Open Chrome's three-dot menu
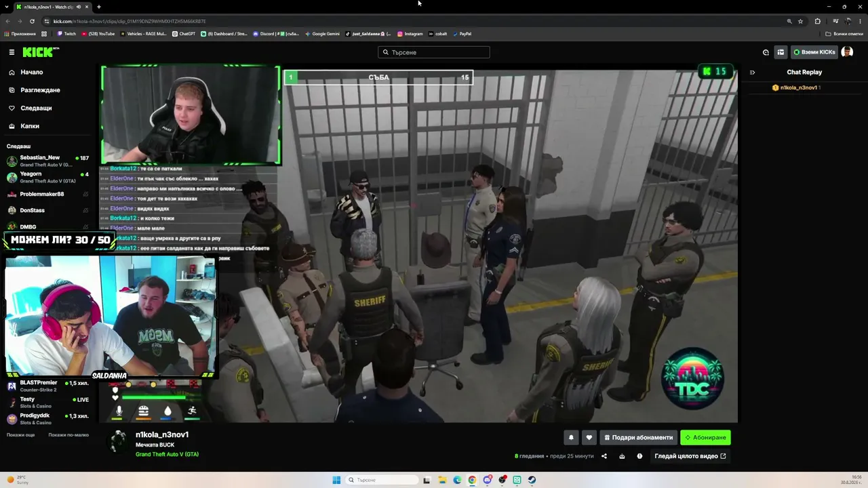 coord(860,21)
